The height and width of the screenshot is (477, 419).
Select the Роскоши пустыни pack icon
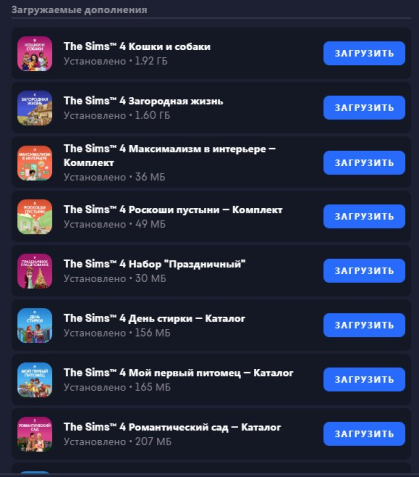pos(35,217)
